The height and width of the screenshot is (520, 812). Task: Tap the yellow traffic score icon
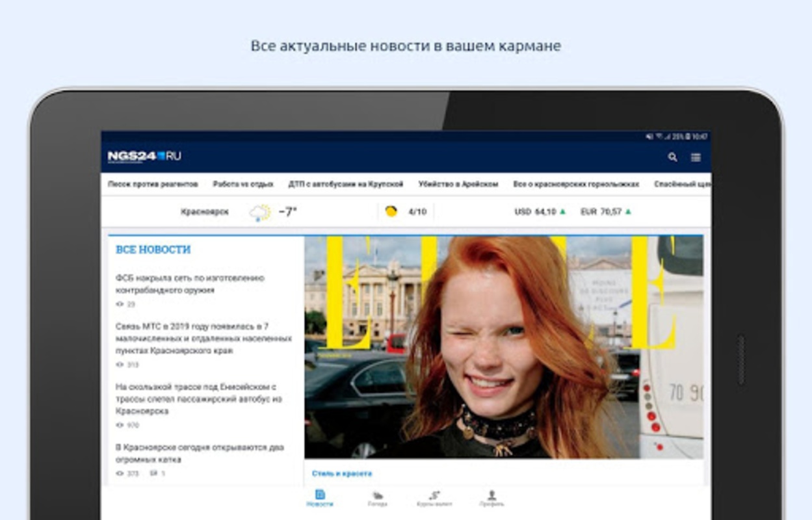(391, 211)
